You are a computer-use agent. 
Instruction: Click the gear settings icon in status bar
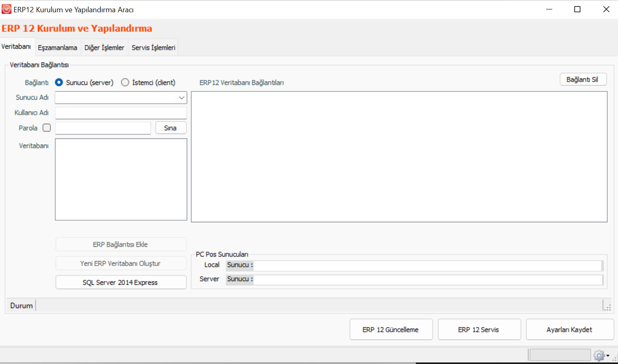coord(599,355)
